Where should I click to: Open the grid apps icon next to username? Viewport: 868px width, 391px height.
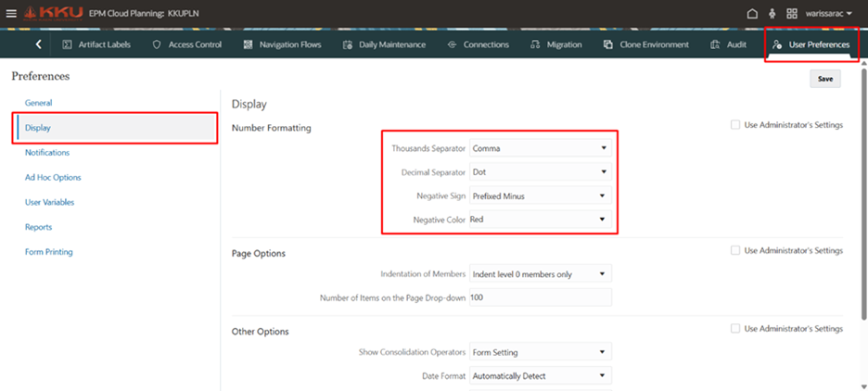(792, 14)
